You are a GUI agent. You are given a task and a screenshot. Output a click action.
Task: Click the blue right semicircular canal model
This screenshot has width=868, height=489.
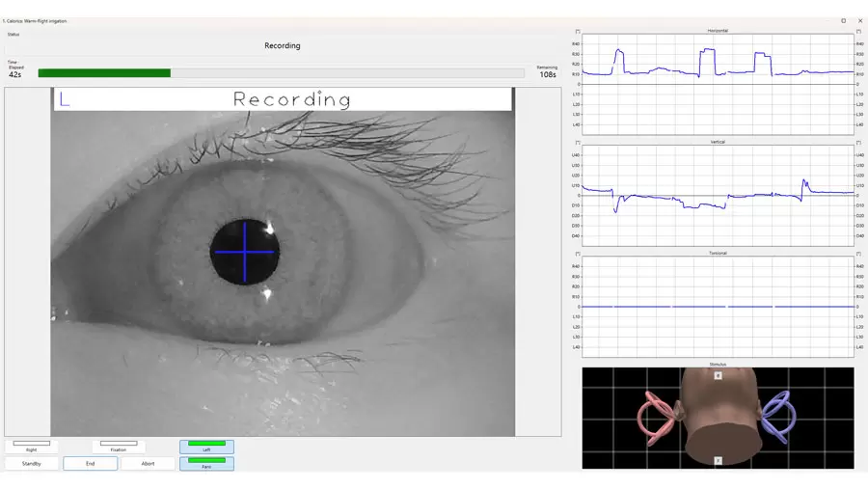point(781,419)
